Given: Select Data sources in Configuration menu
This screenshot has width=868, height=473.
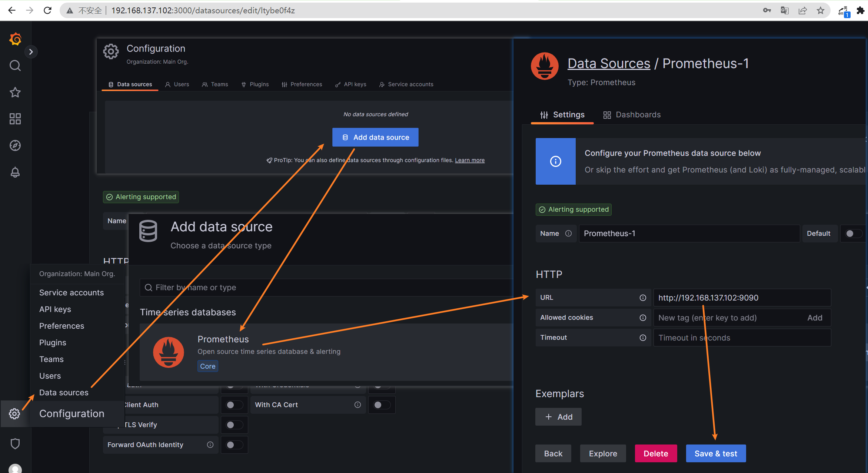Looking at the screenshot, I should (x=64, y=393).
